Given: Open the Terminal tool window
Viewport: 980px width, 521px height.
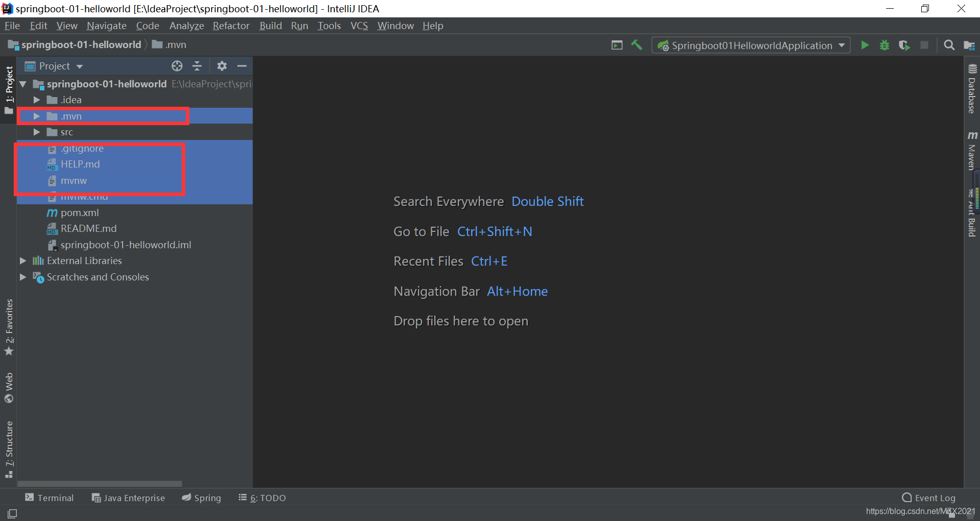Looking at the screenshot, I should coord(50,498).
